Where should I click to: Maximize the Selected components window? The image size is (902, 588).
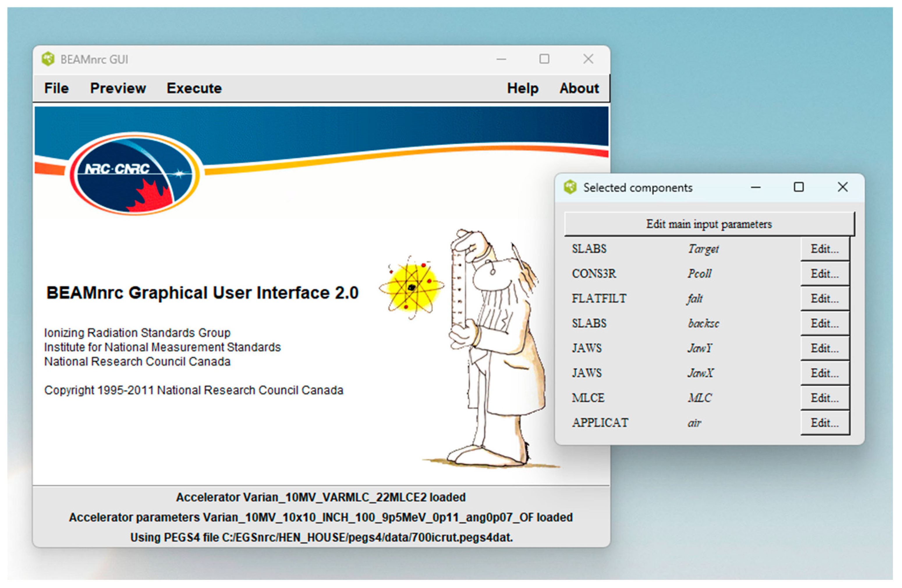point(799,187)
